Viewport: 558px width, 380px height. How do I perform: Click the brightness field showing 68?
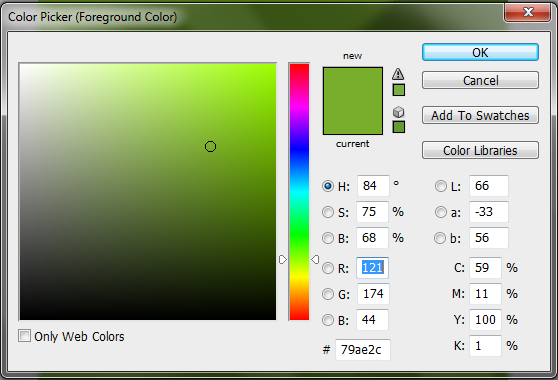pyautogui.click(x=372, y=238)
